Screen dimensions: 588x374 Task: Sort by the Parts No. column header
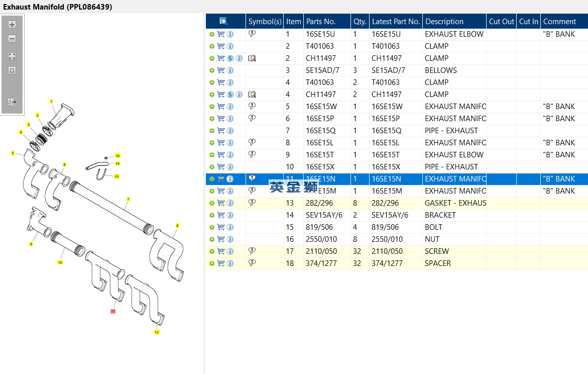click(x=327, y=22)
